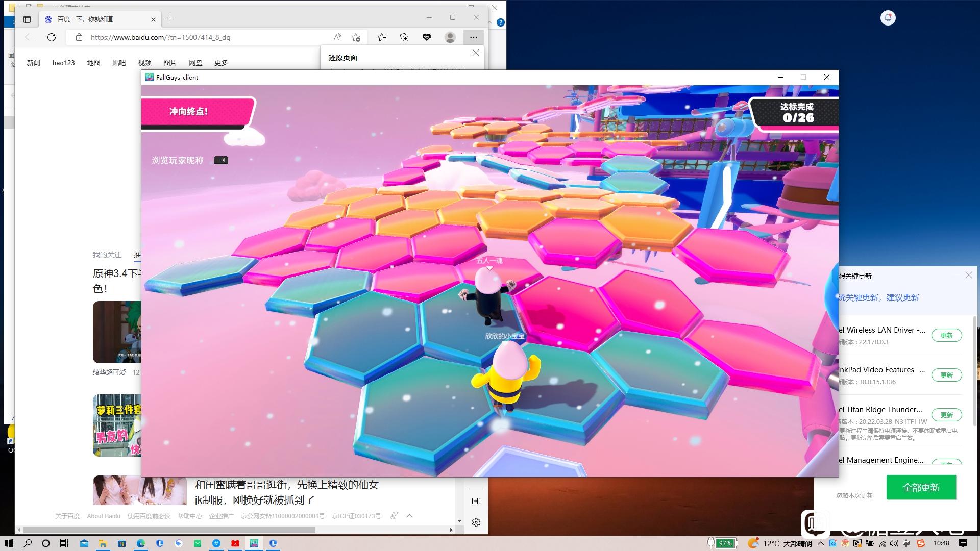Open Microsoft Store on taskbar

[x=121, y=543]
